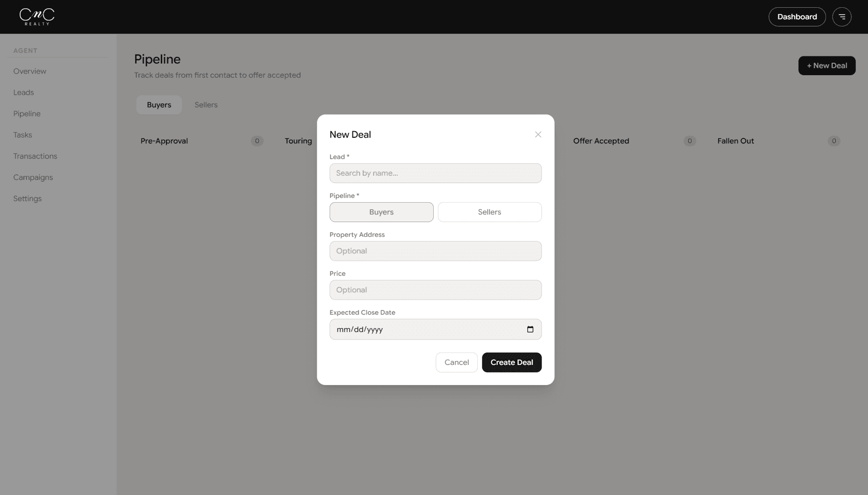The image size is (868, 495).
Task: Close the New Deal dialog
Action: tap(538, 134)
